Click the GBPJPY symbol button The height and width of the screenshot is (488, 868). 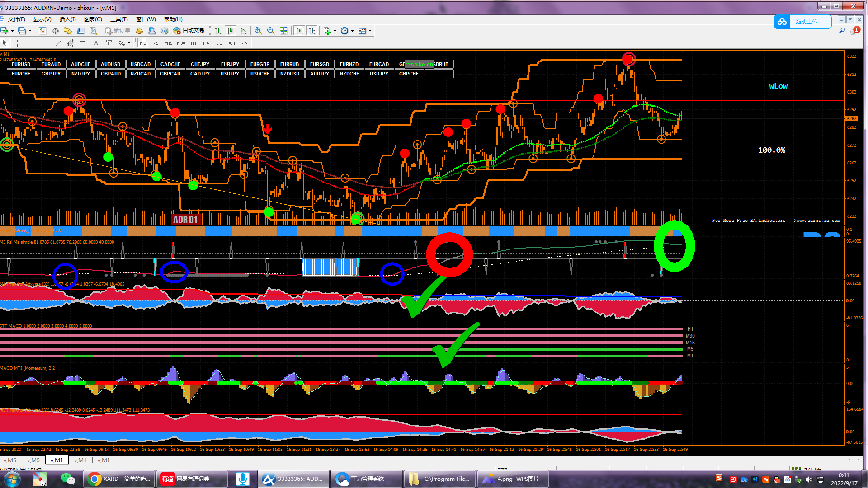(x=51, y=74)
